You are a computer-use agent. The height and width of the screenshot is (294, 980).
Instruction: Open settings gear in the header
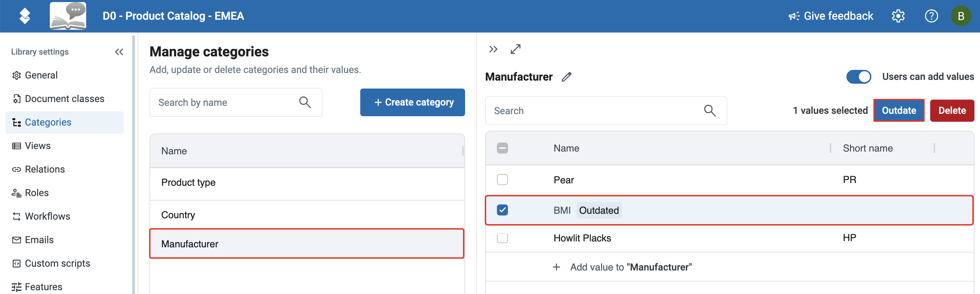(x=898, y=16)
